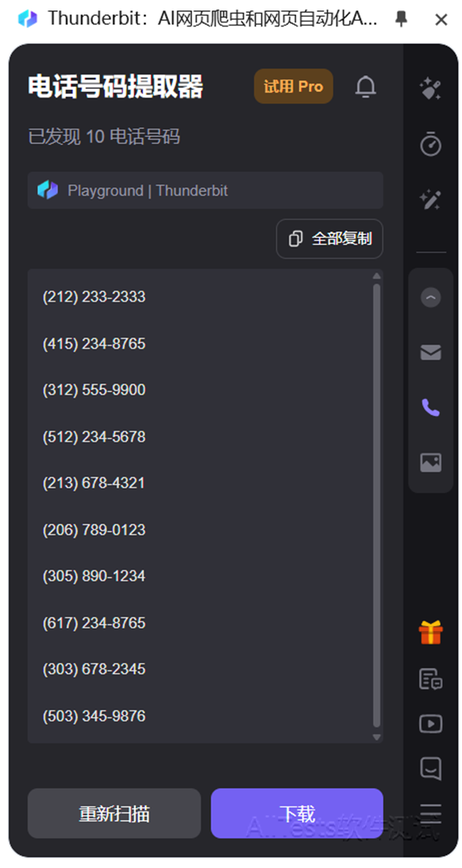The height and width of the screenshot is (868, 462).
Task: Open the gift box rewards icon
Action: (431, 632)
